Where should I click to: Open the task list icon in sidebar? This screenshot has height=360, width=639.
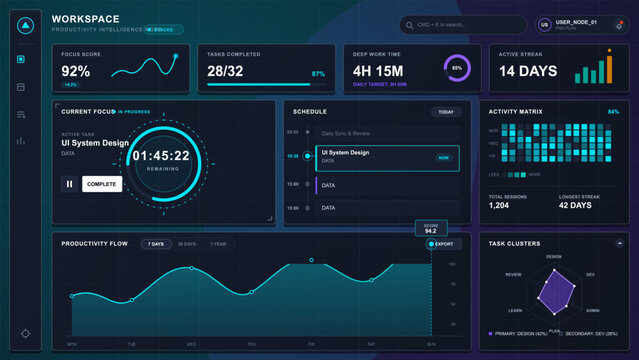click(x=21, y=115)
